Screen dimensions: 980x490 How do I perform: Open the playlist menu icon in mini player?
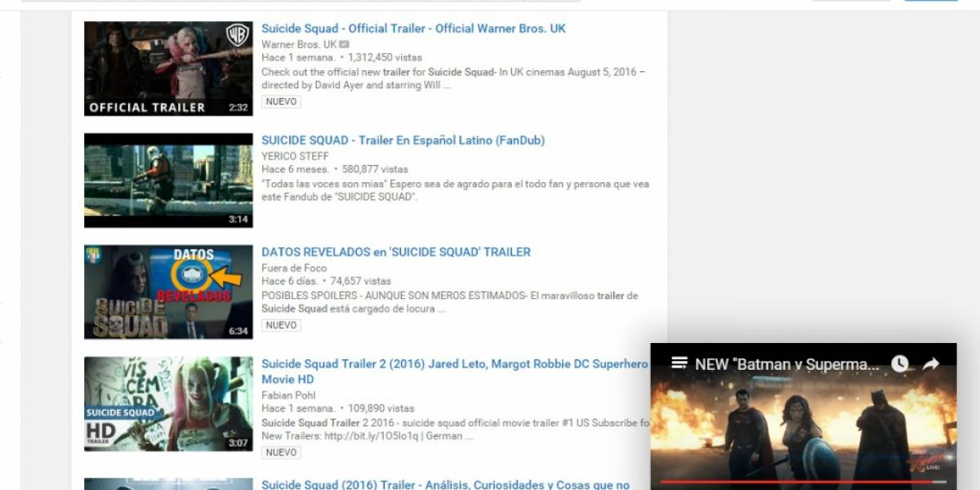[679, 363]
